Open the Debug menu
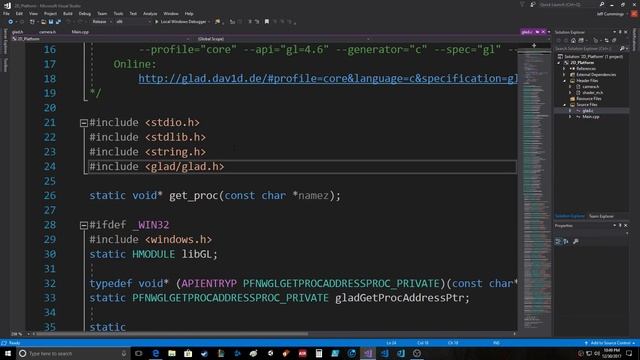 click(84, 13)
